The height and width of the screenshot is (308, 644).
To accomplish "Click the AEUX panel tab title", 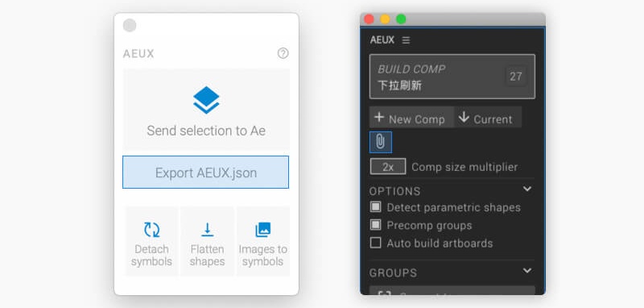I will click(382, 40).
